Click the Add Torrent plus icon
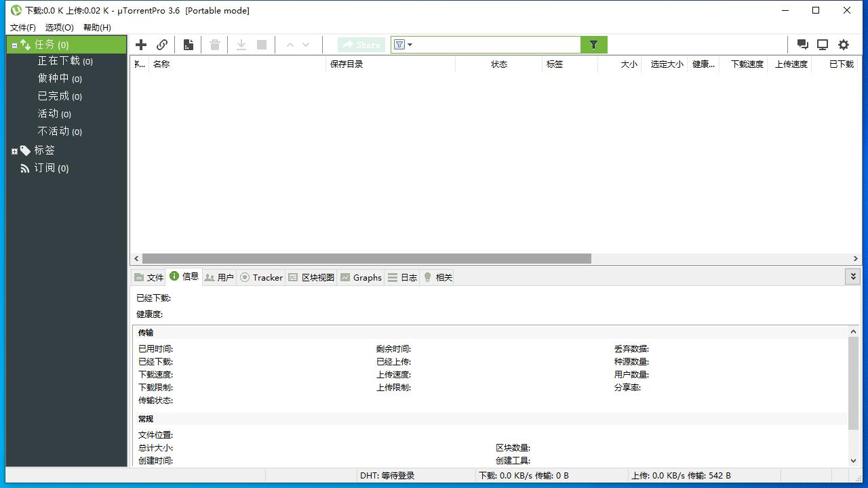 [x=141, y=45]
